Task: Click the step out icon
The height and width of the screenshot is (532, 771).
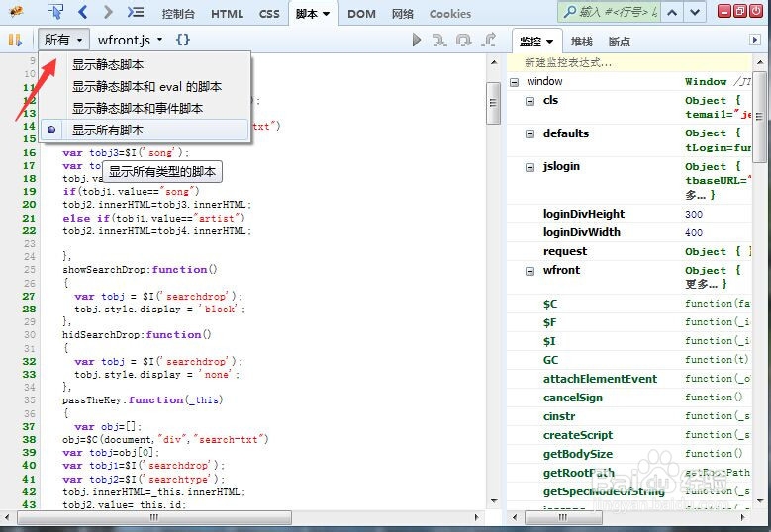Action: click(488, 40)
